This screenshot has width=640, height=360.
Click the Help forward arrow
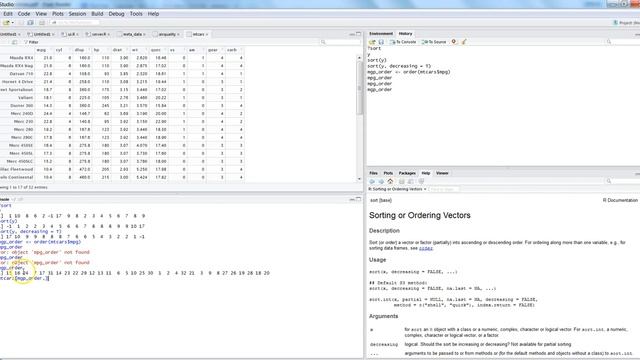coord(381,181)
